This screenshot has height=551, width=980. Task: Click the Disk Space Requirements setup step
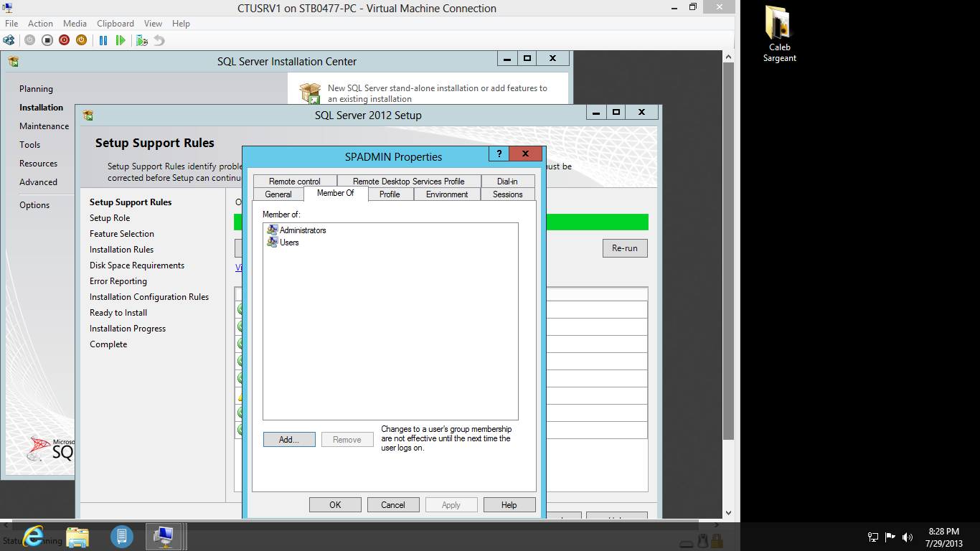tap(137, 265)
